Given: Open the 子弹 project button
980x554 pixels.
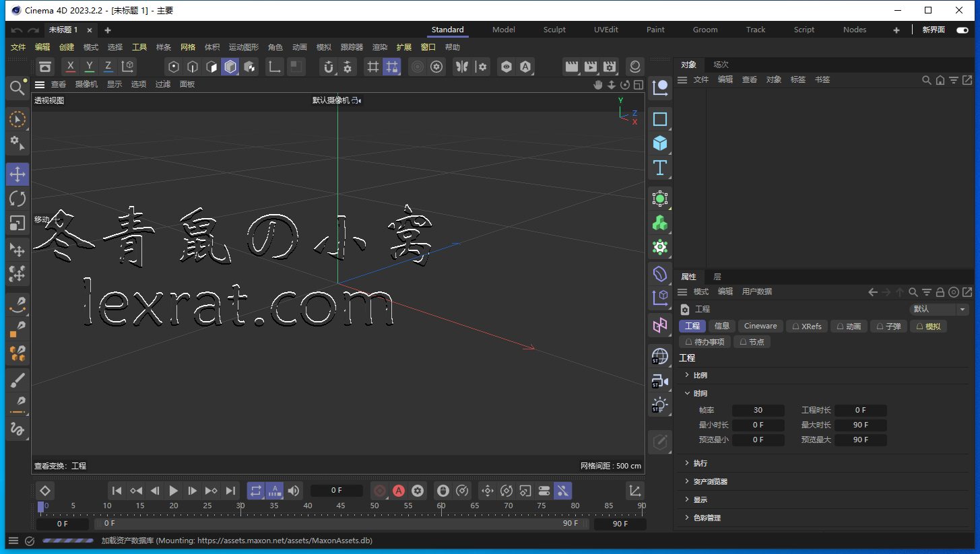Looking at the screenshot, I should tap(888, 326).
